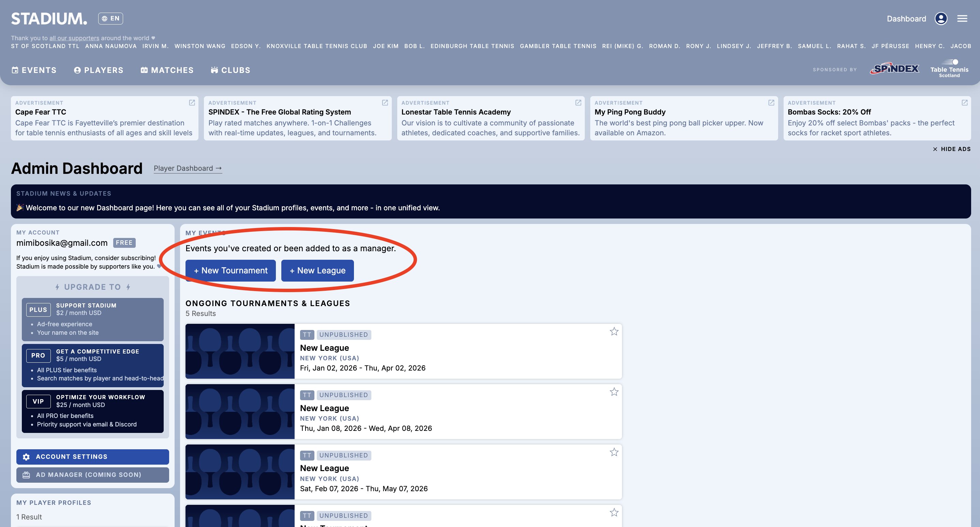980x527 pixels.
Task: Open My Ping Pong Buddy ad link icon
Action: (x=771, y=103)
